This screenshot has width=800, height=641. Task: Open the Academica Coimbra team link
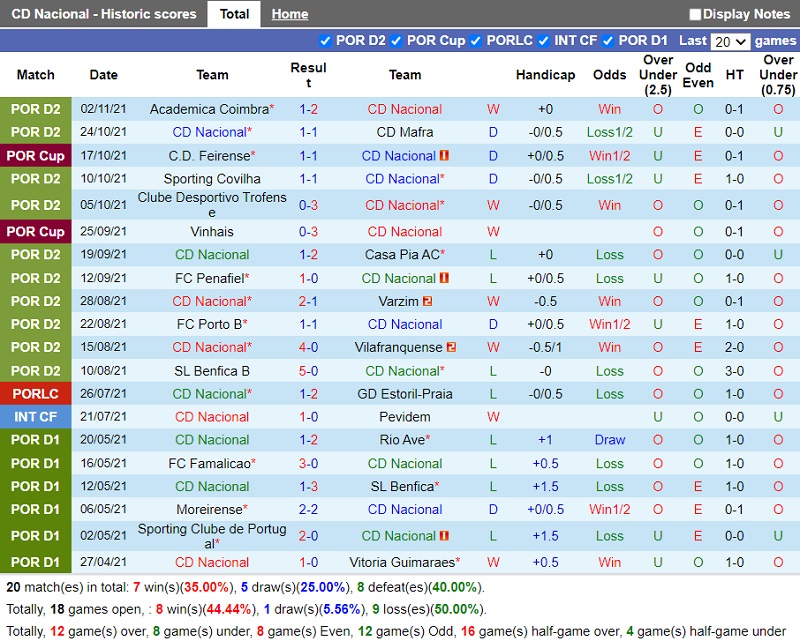[x=210, y=109]
